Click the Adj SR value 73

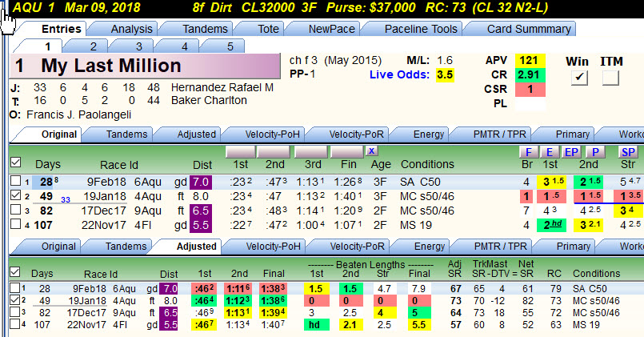tap(456, 301)
